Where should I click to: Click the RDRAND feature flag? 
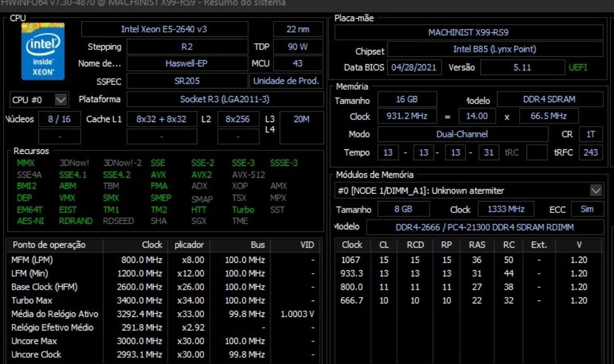pos(76,221)
